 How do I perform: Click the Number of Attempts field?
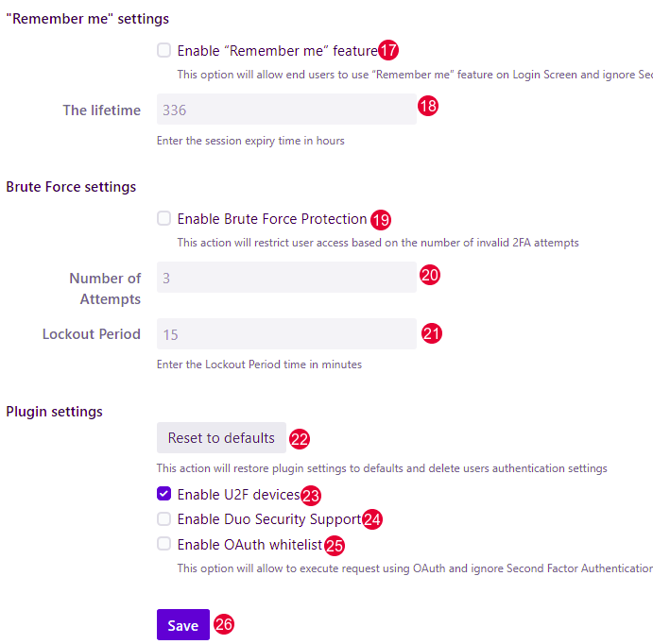(x=286, y=278)
